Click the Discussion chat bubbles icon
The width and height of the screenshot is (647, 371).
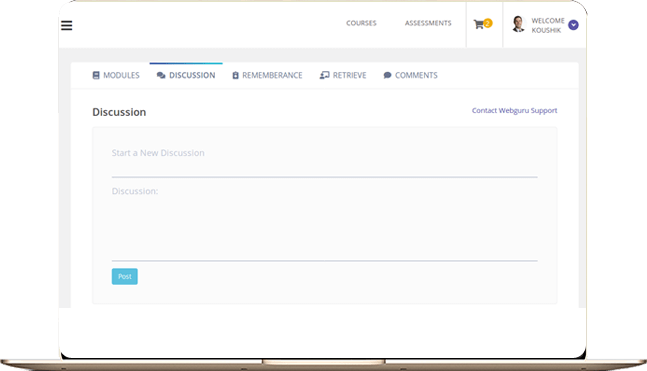161,75
